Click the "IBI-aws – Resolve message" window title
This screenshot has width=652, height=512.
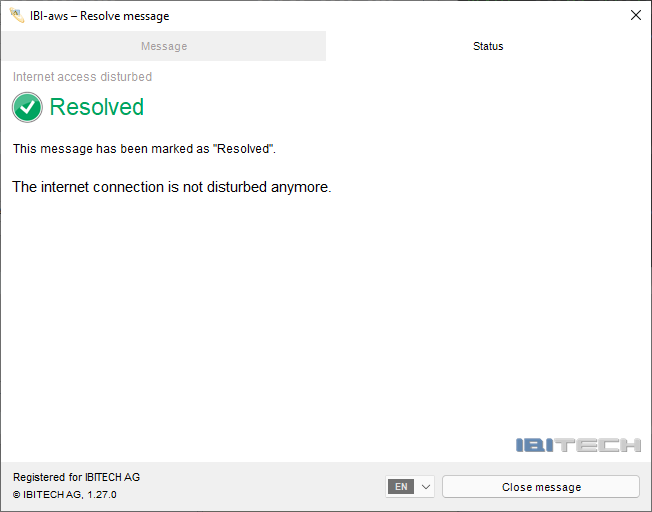[x=99, y=16]
